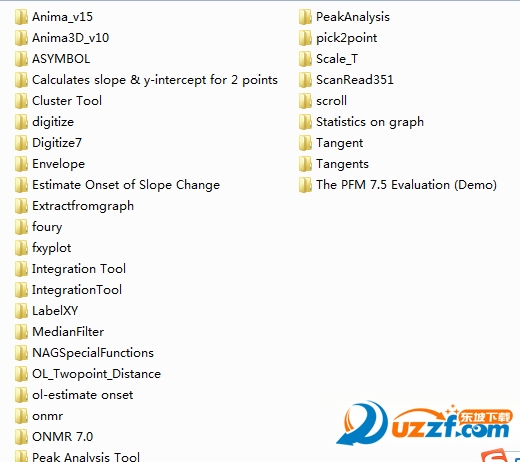Select the 'Calculates slope & y-intercept for 2 points' name
520x462 pixels.
(155, 80)
